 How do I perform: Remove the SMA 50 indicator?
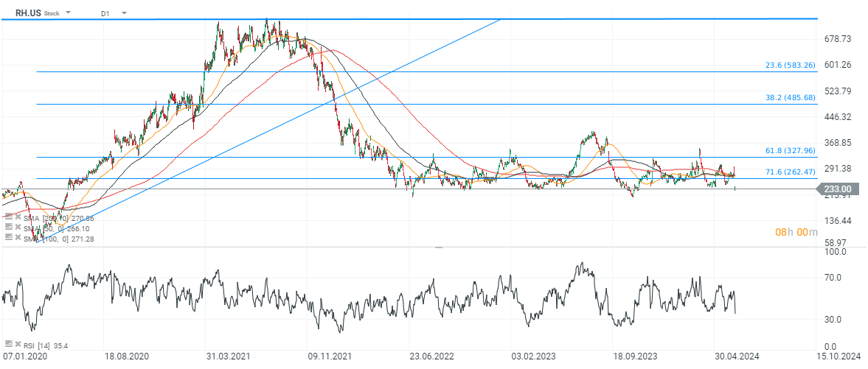(x=17, y=228)
